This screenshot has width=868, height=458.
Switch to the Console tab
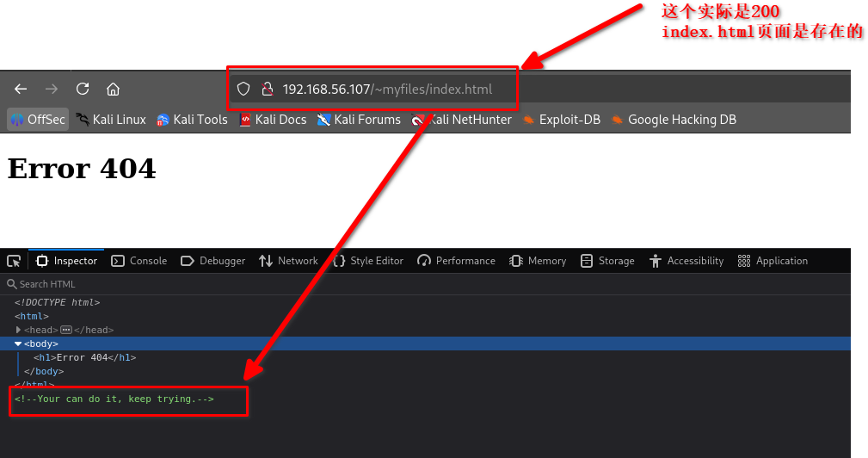139,261
